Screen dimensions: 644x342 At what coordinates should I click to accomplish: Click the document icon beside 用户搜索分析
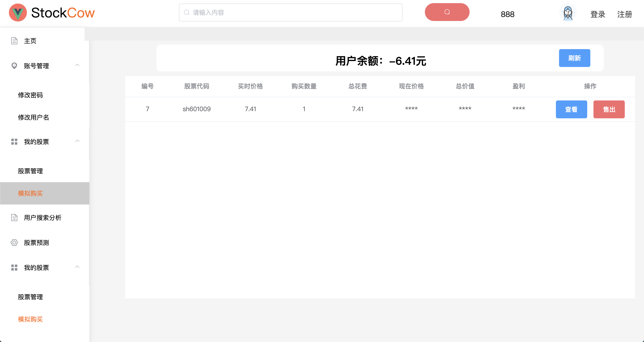click(x=14, y=217)
